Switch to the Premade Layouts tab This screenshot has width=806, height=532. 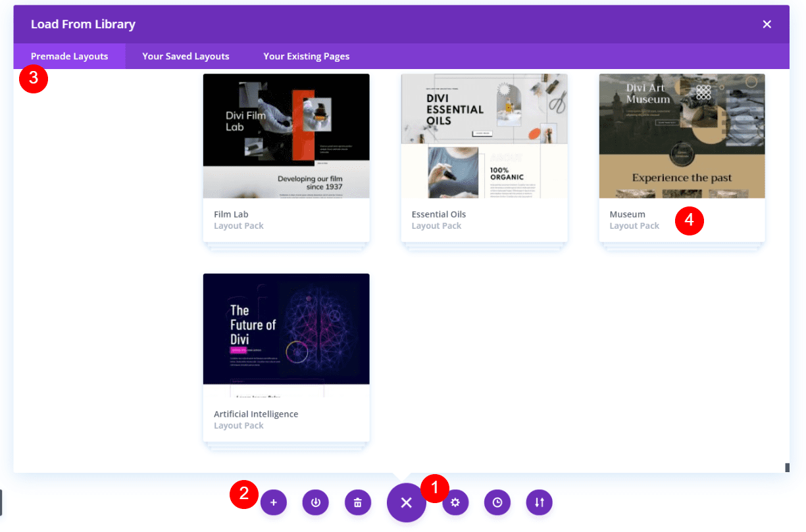[69, 56]
